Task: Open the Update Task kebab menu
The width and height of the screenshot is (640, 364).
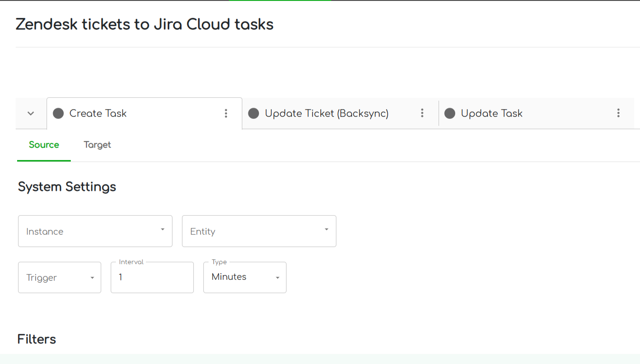Action: tap(618, 113)
